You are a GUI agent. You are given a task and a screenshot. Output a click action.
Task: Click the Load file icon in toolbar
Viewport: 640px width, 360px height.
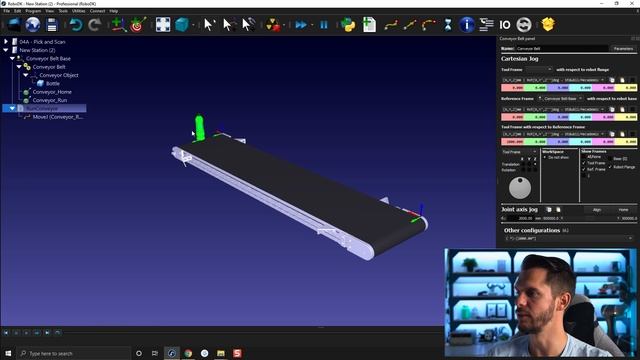pos(13,25)
